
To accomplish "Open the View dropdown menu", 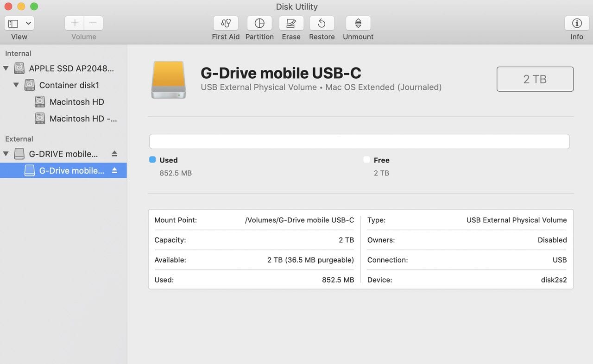I will 19,23.
